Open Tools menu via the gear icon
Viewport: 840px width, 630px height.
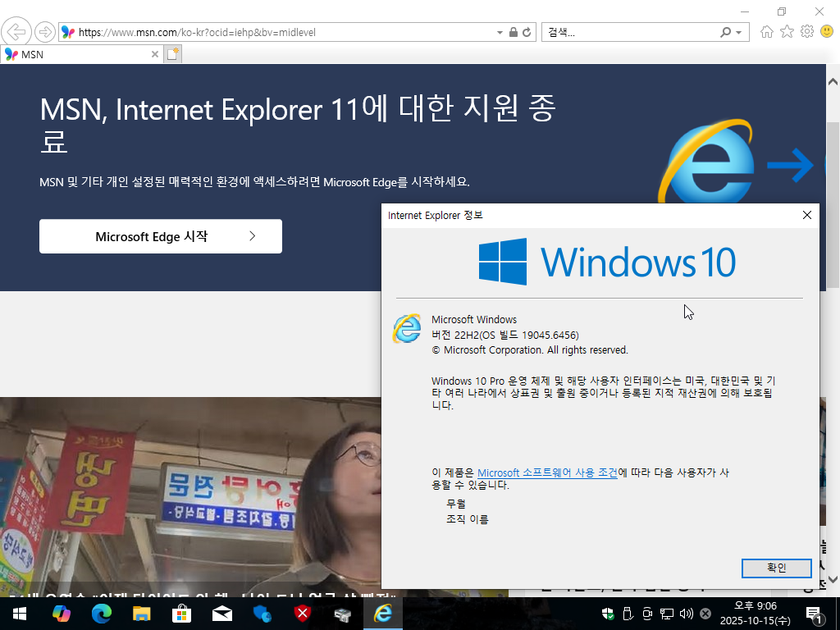807,32
